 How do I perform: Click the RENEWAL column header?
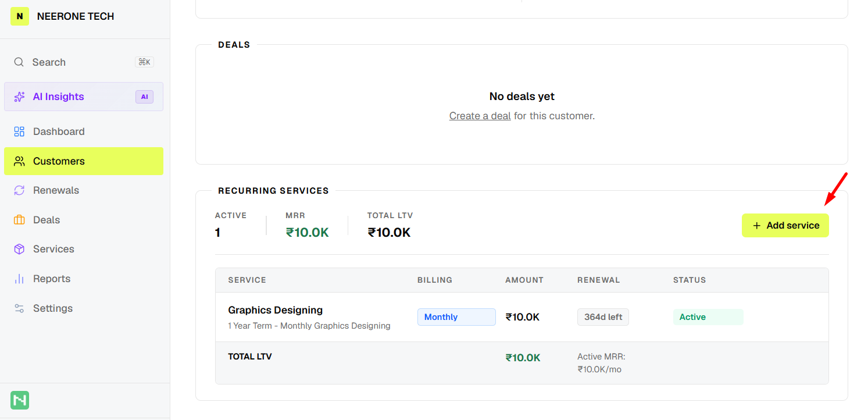pyautogui.click(x=599, y=280)
